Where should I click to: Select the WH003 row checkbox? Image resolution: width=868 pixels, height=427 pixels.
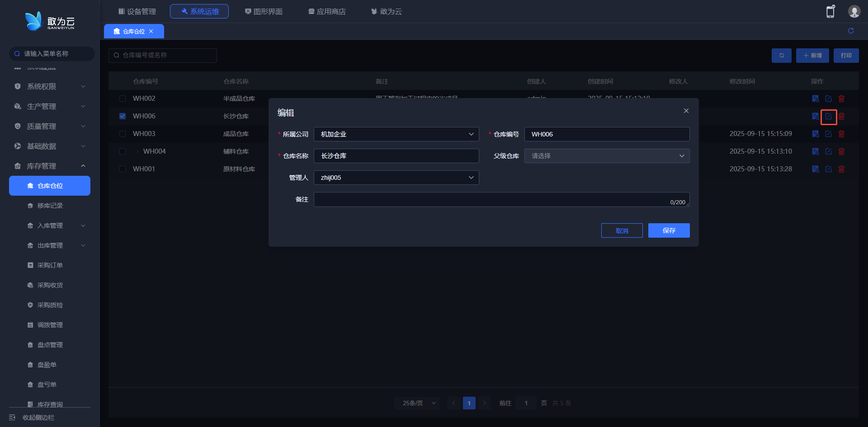pyautogui.click(x=123, y=134)
